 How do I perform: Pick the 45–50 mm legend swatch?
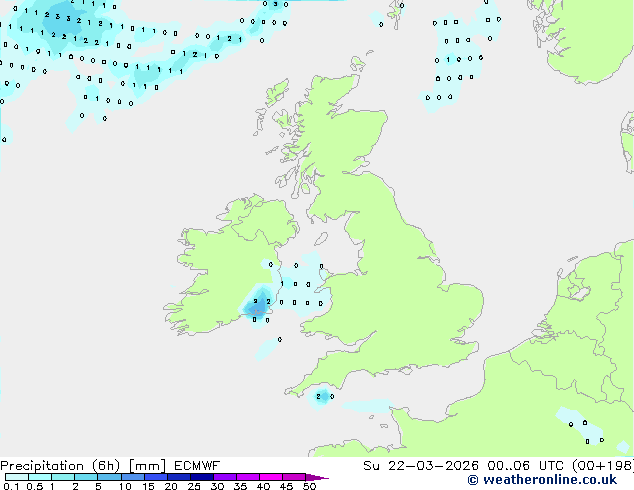[294, 477]
